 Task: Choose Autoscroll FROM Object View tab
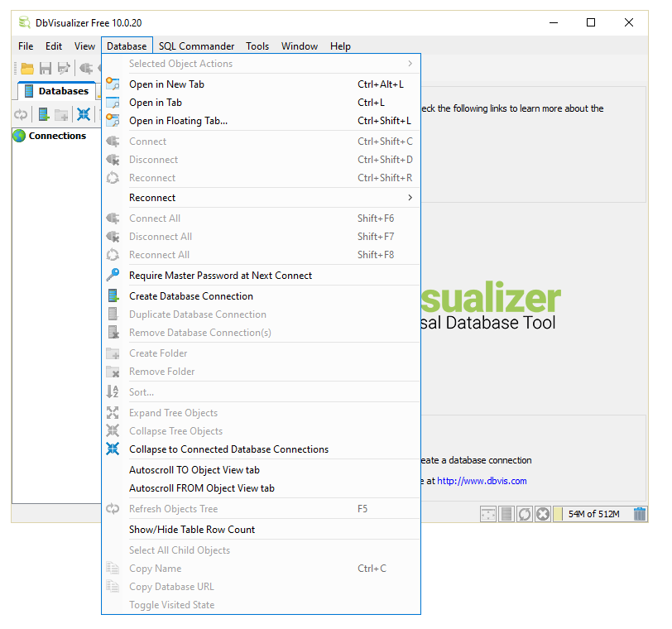(261, 487)
